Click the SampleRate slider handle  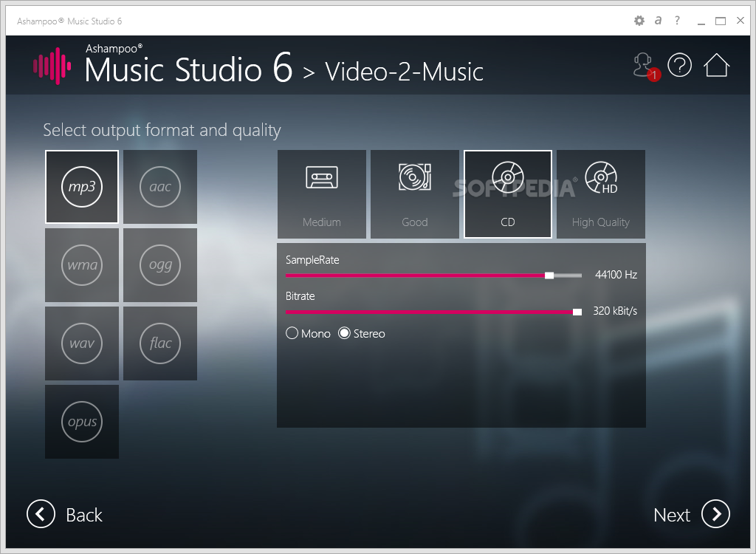(549, 276)
